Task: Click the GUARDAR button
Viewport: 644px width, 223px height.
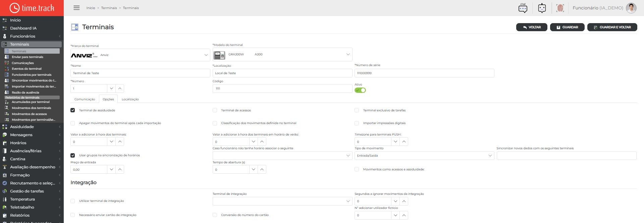Action: (567, 27)
